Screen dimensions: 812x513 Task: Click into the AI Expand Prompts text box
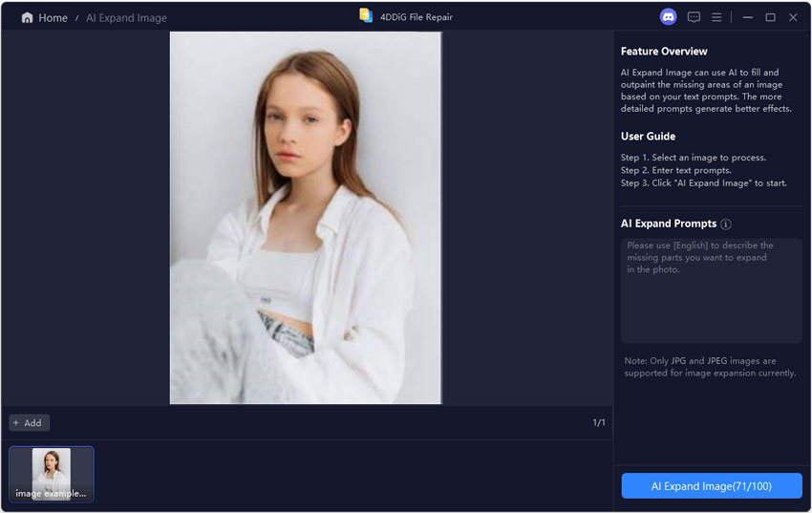point(711,289)
